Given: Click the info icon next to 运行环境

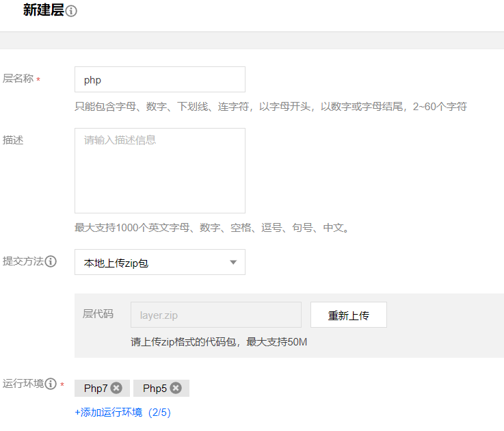Looking at the screenshot, I should pyautogui.click(x=51, y=383).
